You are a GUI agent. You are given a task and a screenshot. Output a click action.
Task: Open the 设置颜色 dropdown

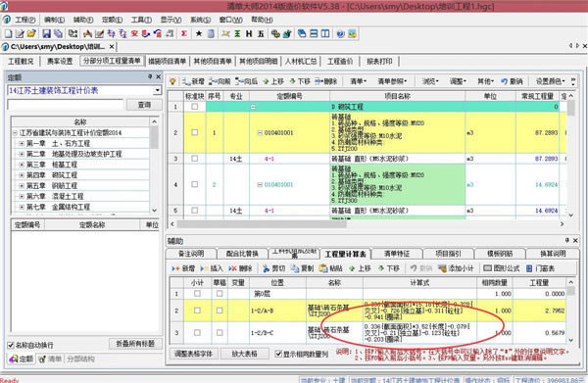click(x=550, y=81)
